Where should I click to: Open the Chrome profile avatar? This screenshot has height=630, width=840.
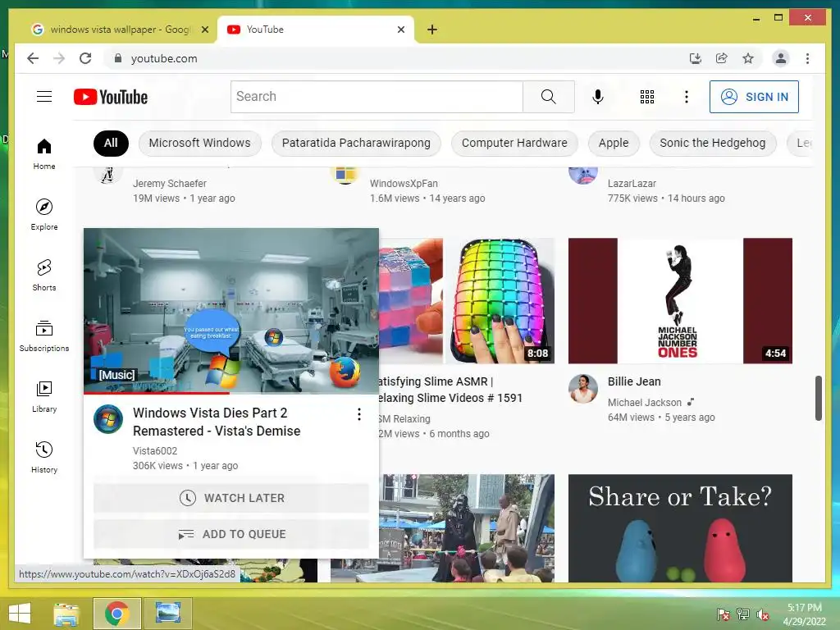[x=781, y=58]
